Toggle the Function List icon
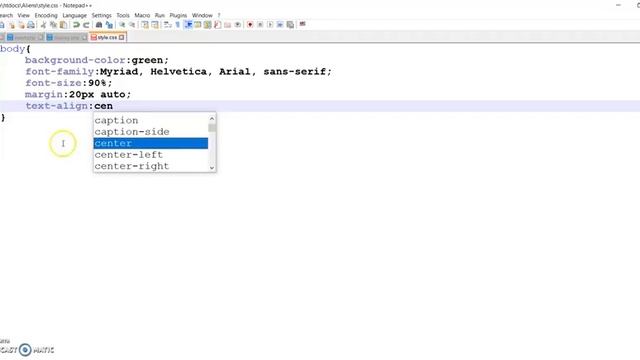The width and height of the screenshot is (640, 360). (x=218, y=25)
